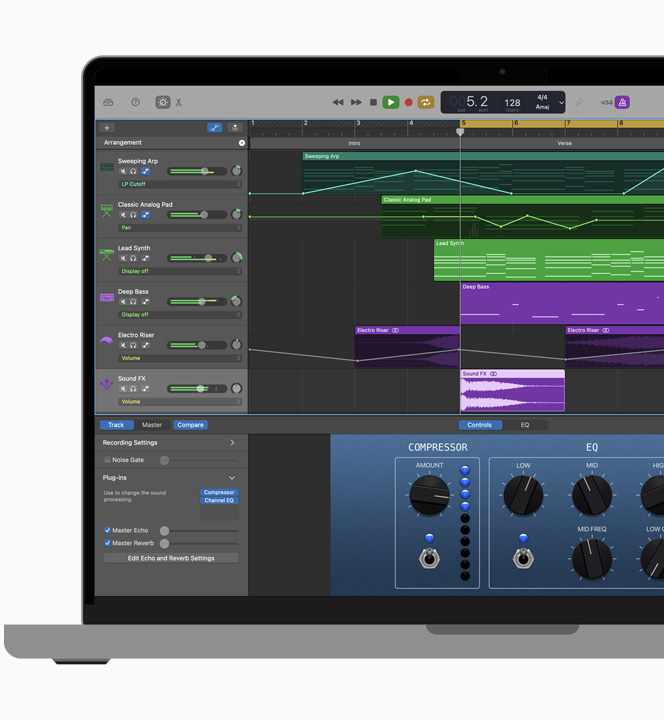Enable the metronome in the toolbar

(621, 102)
